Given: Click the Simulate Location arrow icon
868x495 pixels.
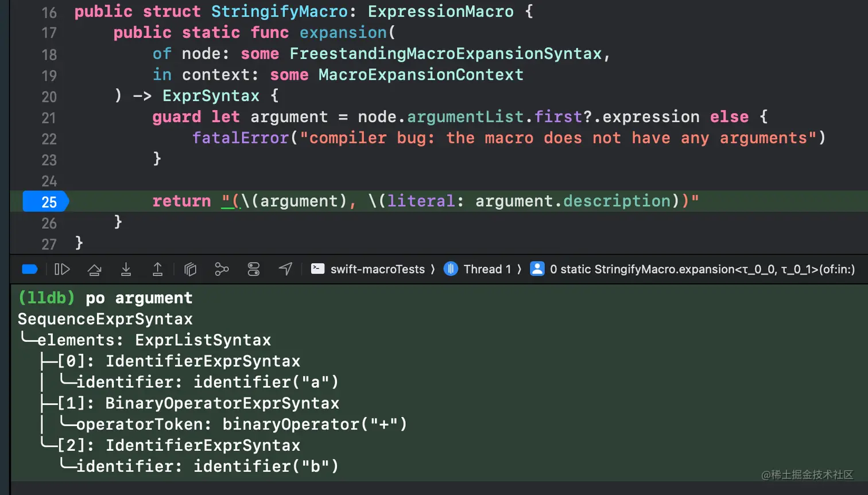Looking at the screenshot, I should [285, 269].
